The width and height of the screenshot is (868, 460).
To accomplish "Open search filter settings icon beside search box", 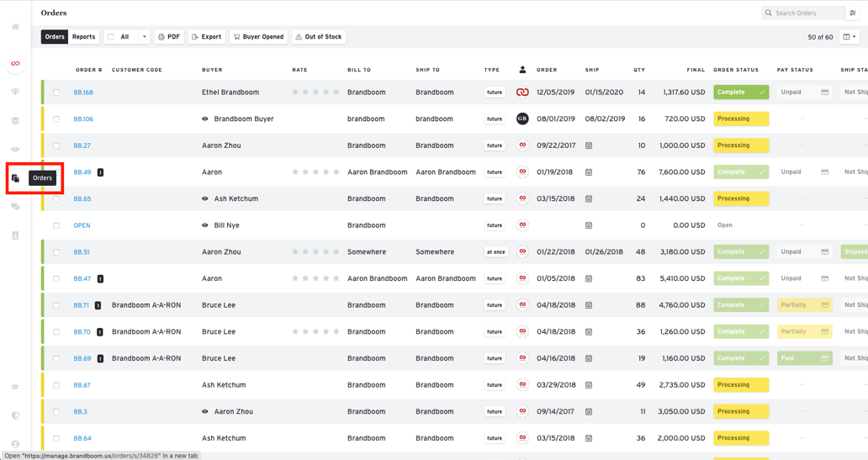I will coord(853,13).
